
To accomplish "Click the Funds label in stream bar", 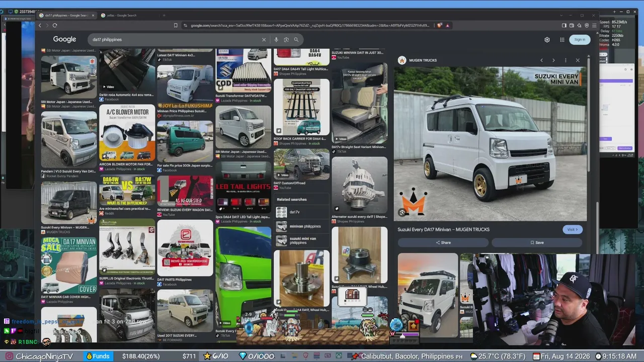I will pyautogui.click(x=98, y=356).
